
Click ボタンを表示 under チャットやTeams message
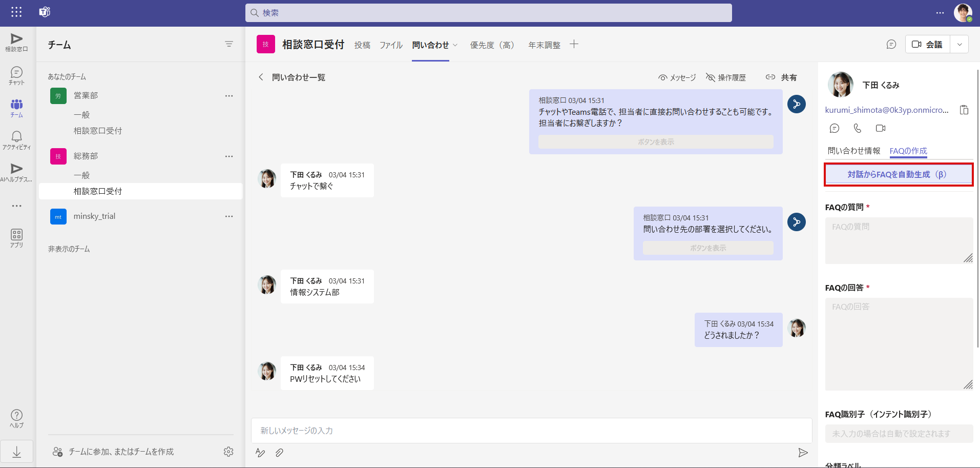pyautogui.click(x=656, y=142)
